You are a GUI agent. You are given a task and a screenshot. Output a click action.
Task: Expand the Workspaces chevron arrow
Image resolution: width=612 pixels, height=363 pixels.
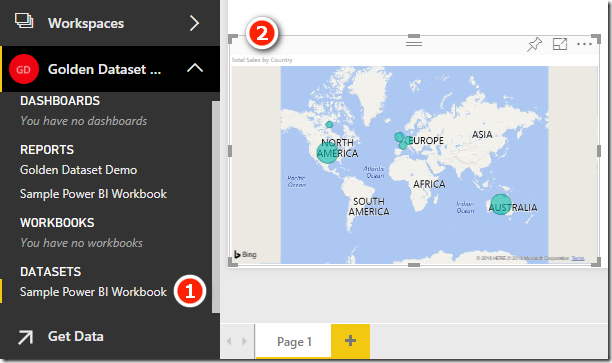194,23
